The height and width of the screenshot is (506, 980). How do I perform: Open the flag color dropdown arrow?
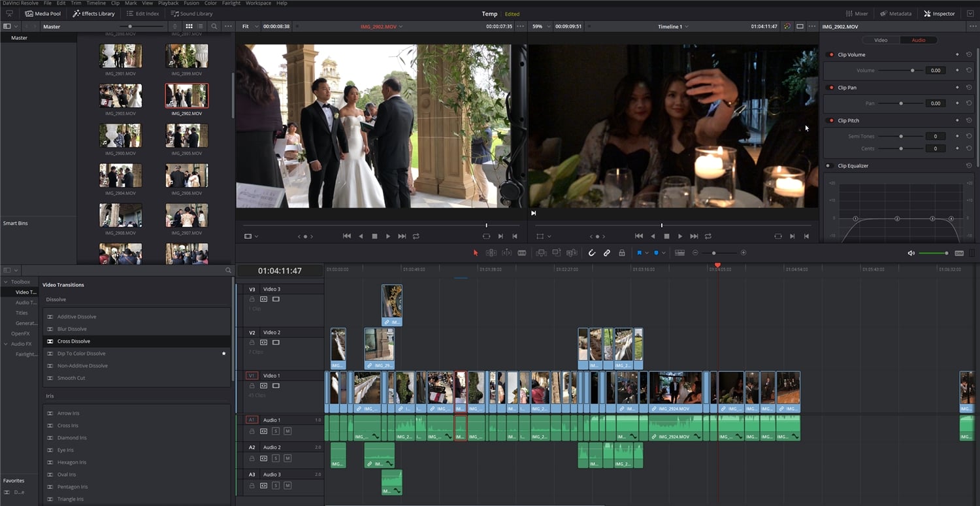[647, 253]
